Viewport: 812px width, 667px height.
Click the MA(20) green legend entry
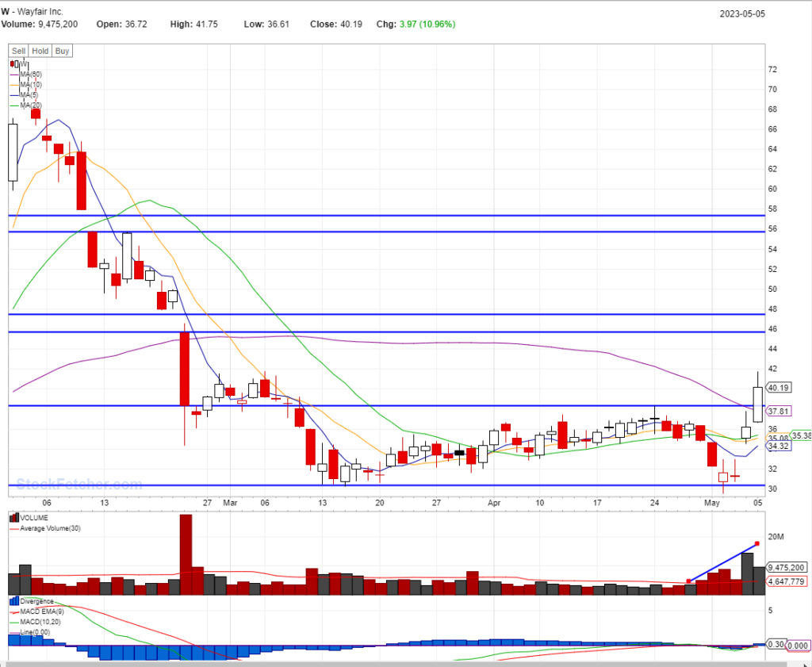(30, 105)
